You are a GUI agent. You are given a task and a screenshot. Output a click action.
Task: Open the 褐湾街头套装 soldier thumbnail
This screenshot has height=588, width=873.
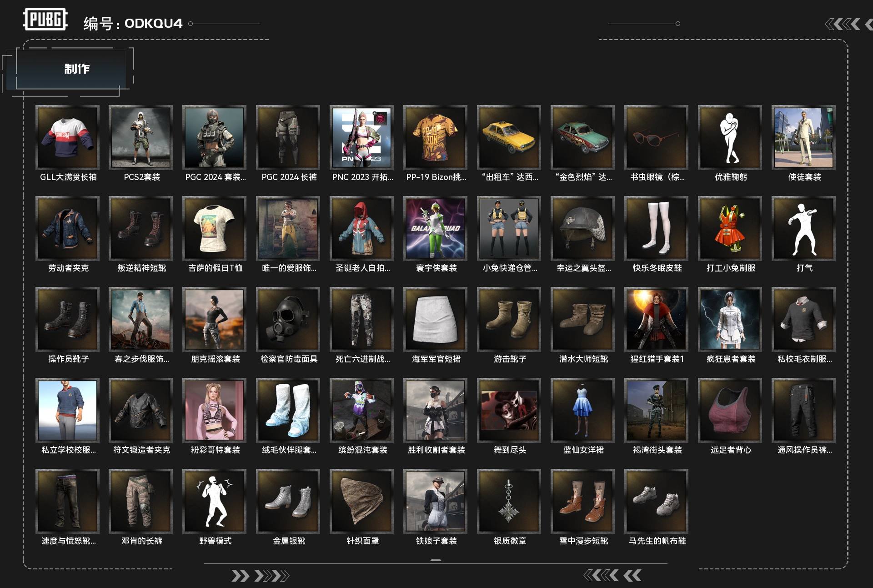(x=657, y=410)
